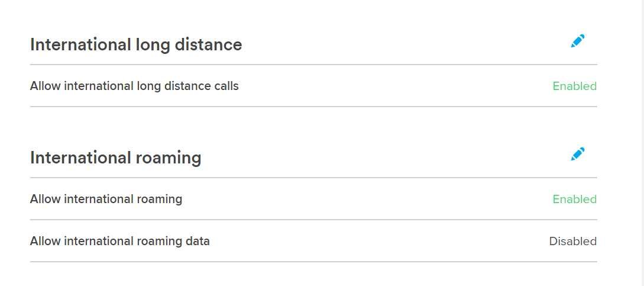Click word "distance" in the top section heading
The image size is (644, 286).
[209, 44]
